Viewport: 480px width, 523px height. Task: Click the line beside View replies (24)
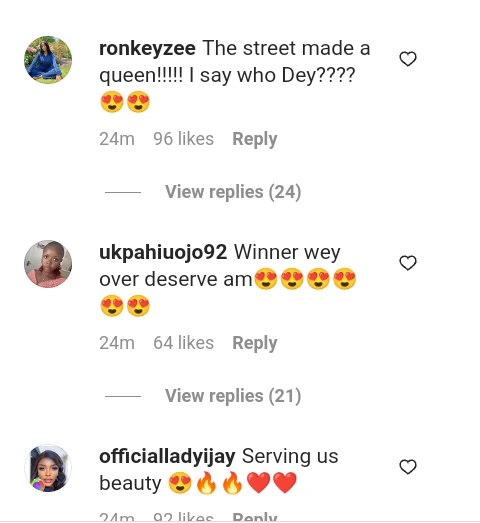click(x=123, y=192)
